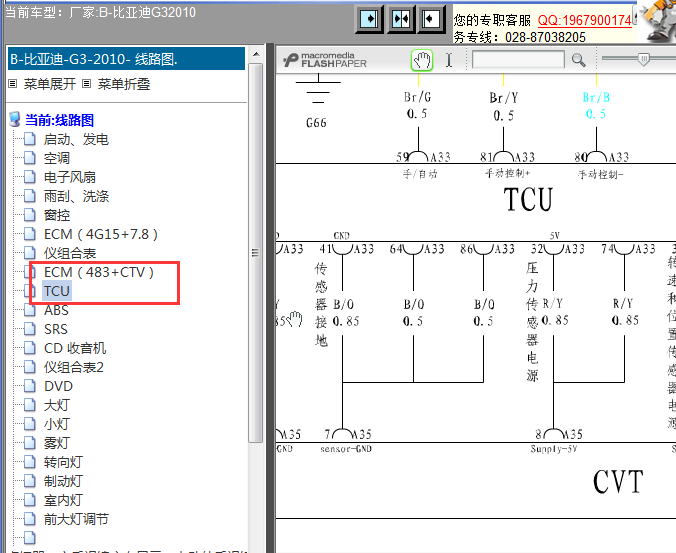Click the icon beside 菜单展开

(x=13, y=84)
